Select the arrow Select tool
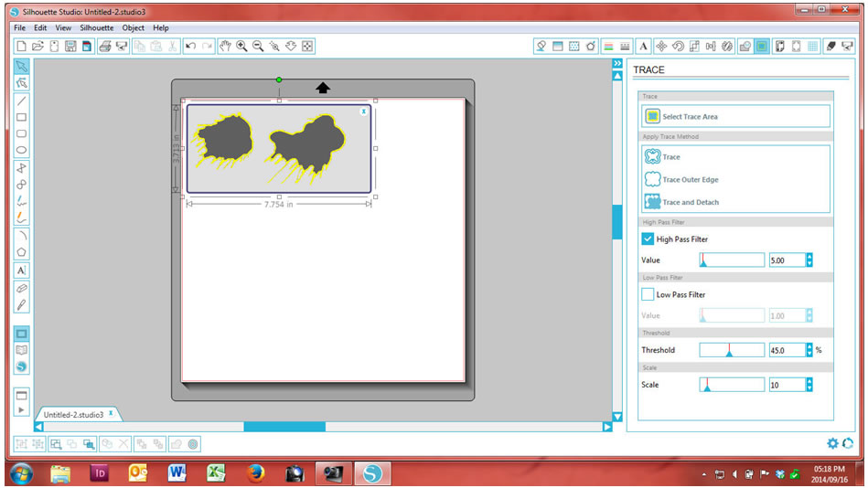The width and height of the screenshot is (868, 488). point(21,67)
